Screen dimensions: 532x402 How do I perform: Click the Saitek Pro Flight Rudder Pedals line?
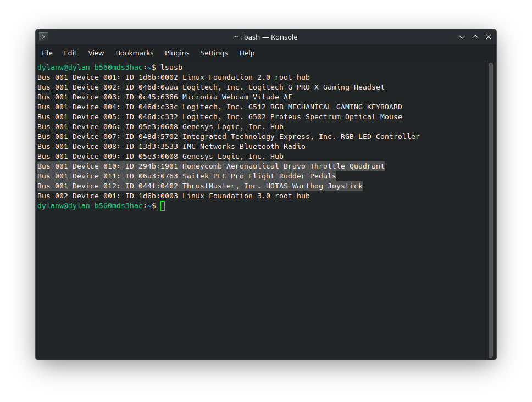pos(187,176)
